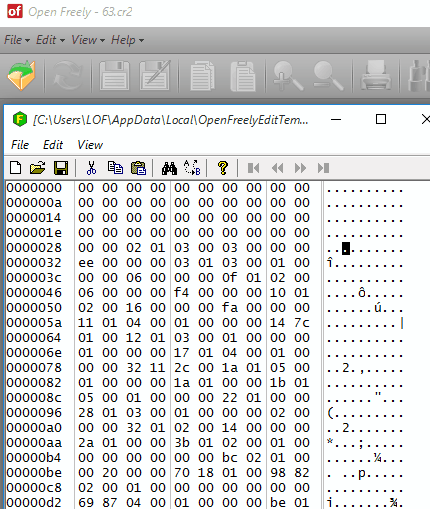Click the fast-forward double-right arrow
The image size is (430, 509).
coord(300,168)
